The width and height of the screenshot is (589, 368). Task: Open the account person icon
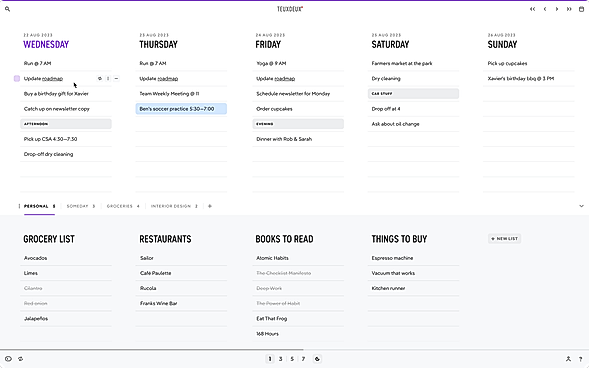click(568, 359)
